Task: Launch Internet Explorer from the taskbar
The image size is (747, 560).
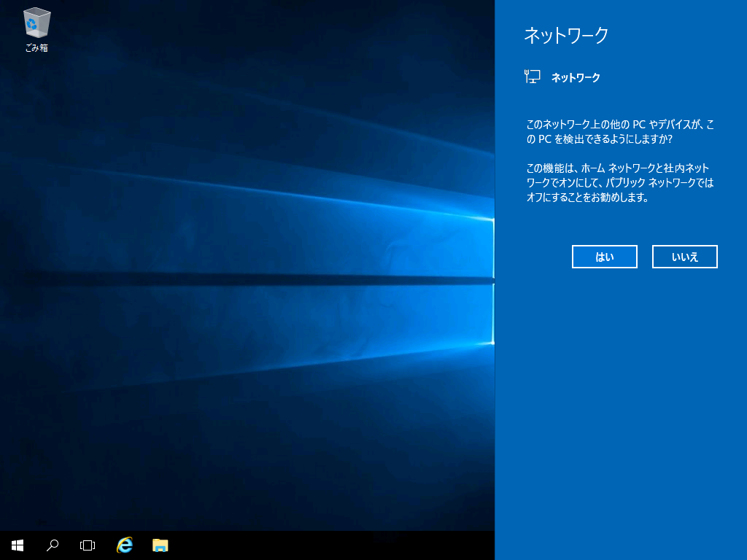Action: tap(125, 545)
